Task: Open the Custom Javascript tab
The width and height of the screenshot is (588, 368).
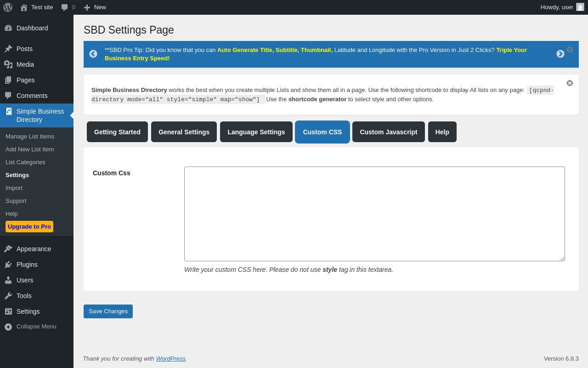Action: point(389,132)
